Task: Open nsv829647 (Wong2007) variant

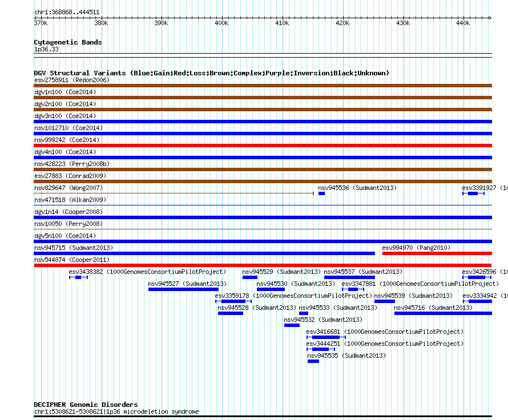Action: tap(68, 188)
